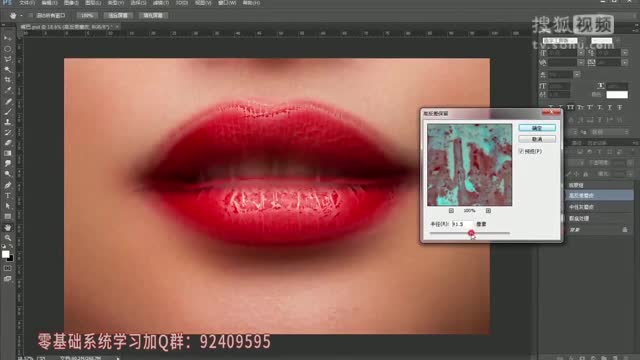Image resolution: width=640 pixels, height=360 pixels.
Task: Select the Healing Brush tool
Action: (x=7, y=101)
